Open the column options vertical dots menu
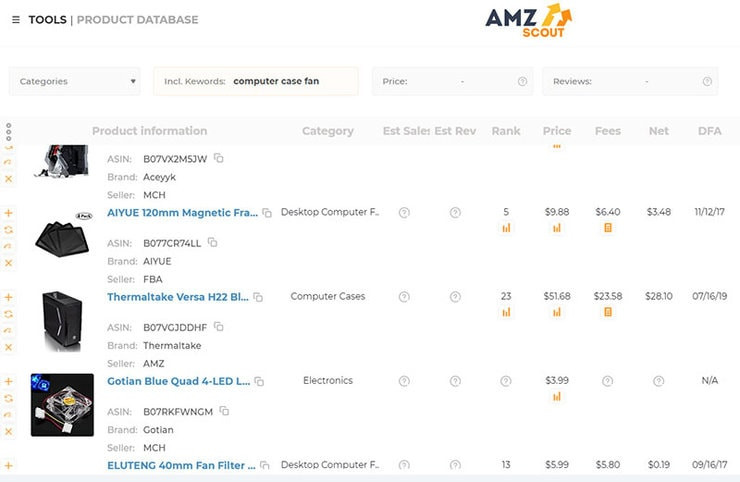740x482 pixels. [x=9, y=131]
